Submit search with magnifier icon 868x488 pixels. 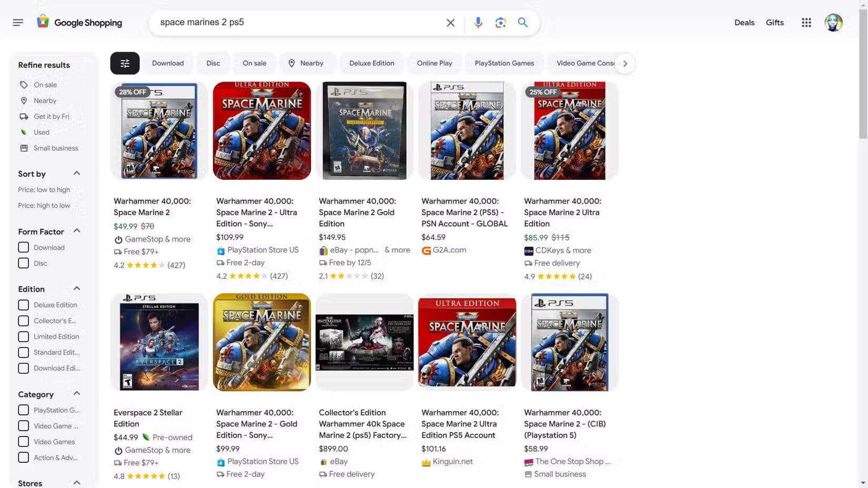click(x=522, y=23)
